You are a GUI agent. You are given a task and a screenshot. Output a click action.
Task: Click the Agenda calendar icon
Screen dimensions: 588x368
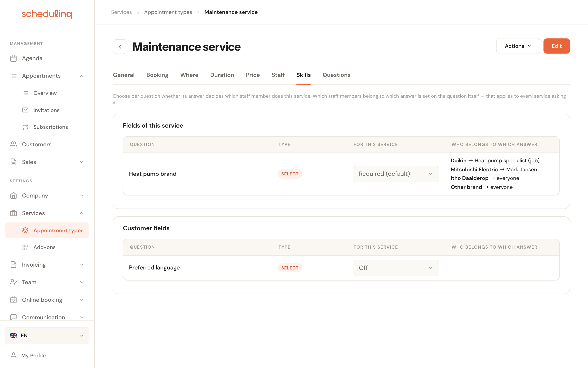(13, 58)
